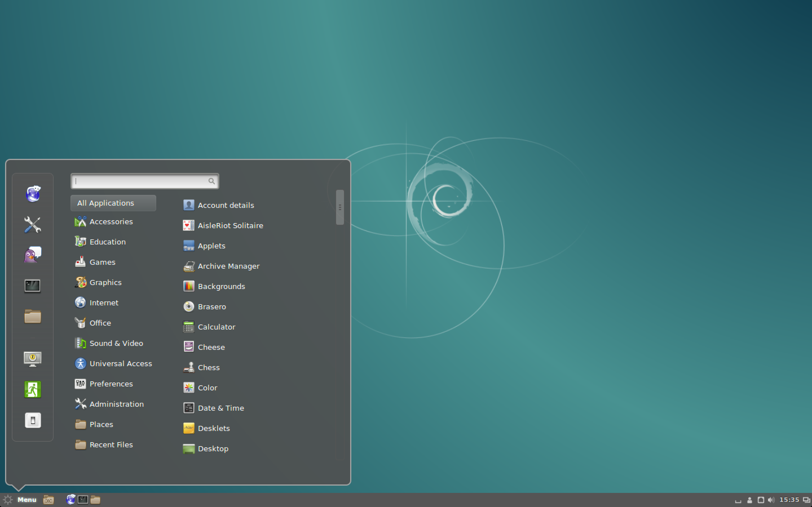Viewport: 812px width, 507px height.
Task: Click the Backgrounds configuration button
Action: [221, 286]
